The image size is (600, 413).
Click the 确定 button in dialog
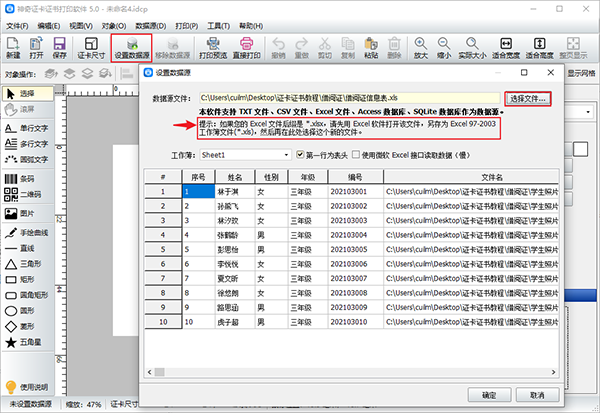click(x=489, y=395)
